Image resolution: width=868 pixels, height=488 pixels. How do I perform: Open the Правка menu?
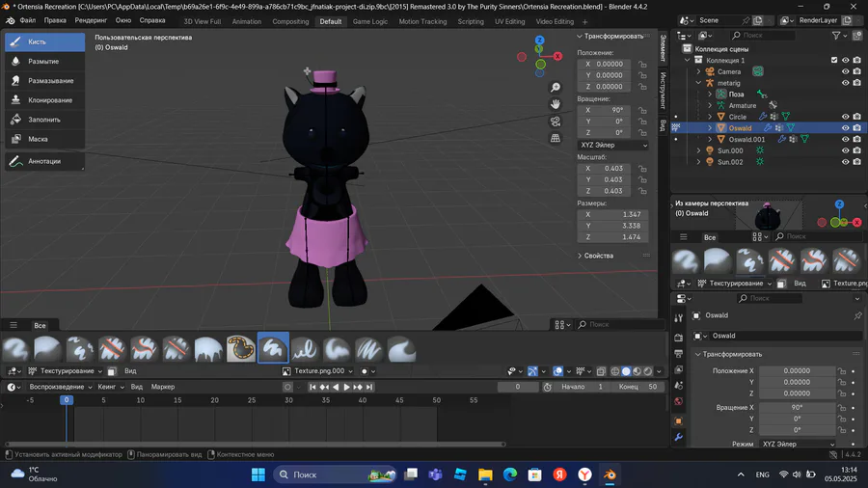click(x=55, y=20)
